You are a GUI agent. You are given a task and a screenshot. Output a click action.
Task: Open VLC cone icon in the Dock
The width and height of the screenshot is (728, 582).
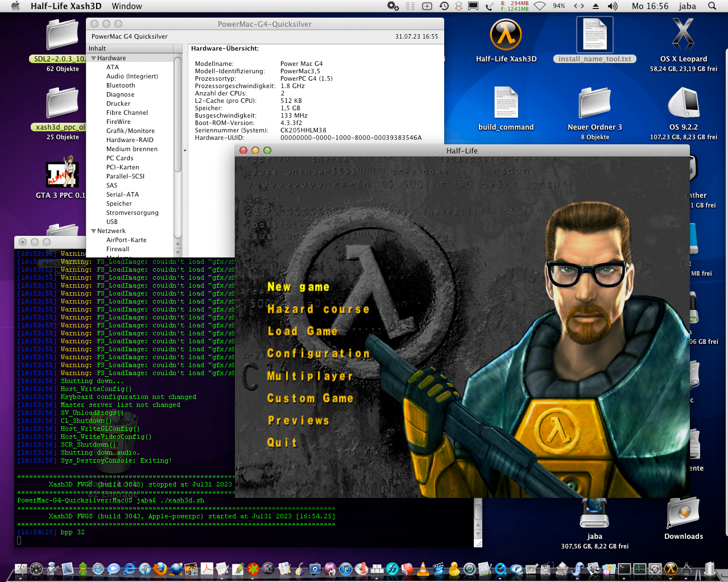423,569
